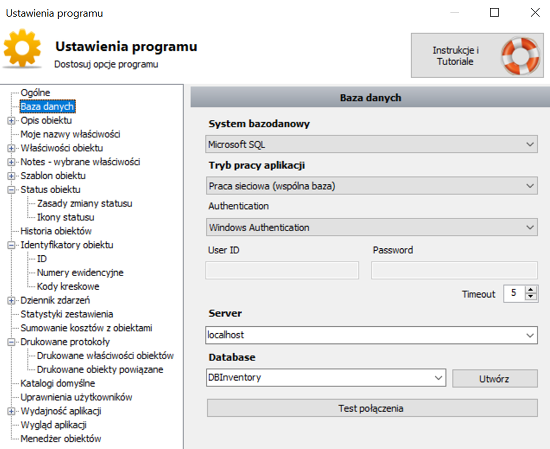Select Kody kreskowe tree item

click(68, 287)
